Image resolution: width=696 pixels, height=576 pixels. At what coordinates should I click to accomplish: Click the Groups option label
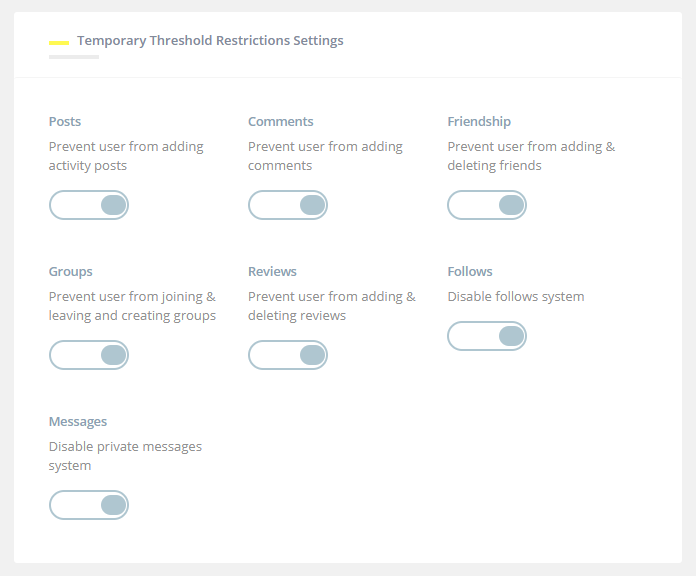click(x=71, y=272)
